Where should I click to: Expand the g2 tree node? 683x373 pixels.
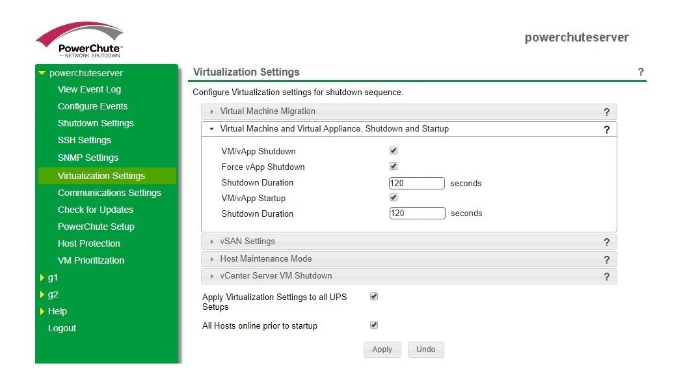[42, 295]
